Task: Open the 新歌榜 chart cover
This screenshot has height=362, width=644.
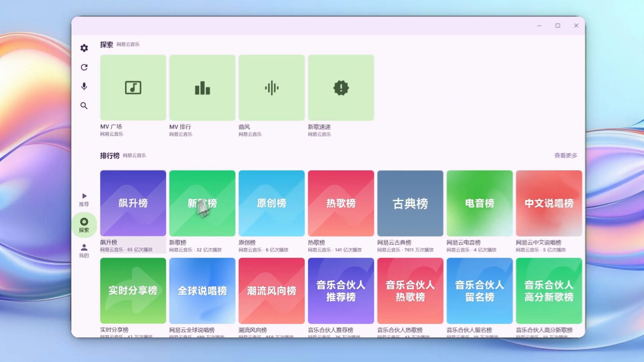Action: coord(202,203)
